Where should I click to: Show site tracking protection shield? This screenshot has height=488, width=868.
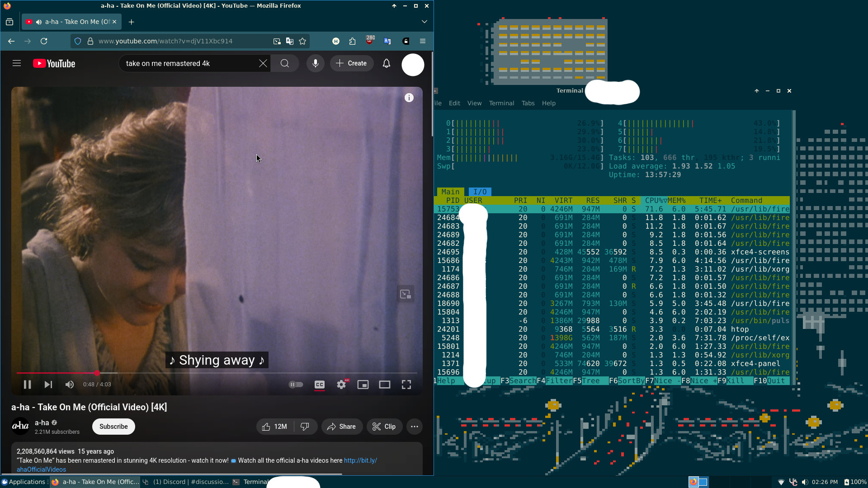(78, 41)
